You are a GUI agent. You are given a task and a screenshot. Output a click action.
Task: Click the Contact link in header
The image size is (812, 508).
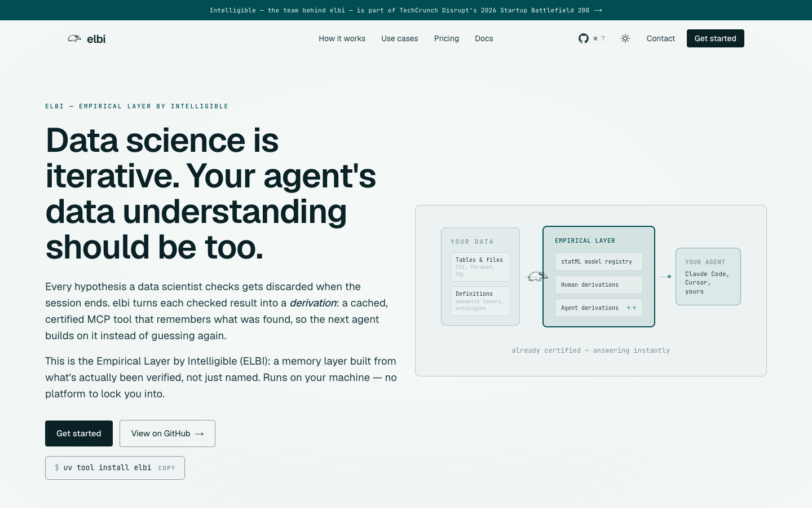(661, 38)
